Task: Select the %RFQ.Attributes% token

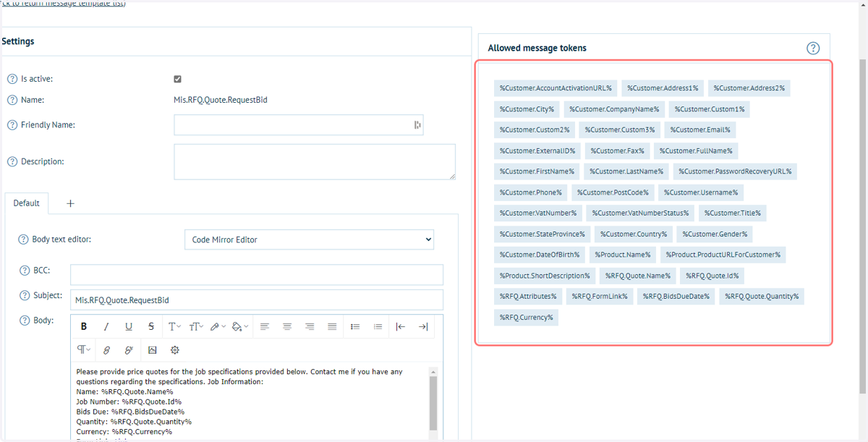Action: (x=528, y=297)
